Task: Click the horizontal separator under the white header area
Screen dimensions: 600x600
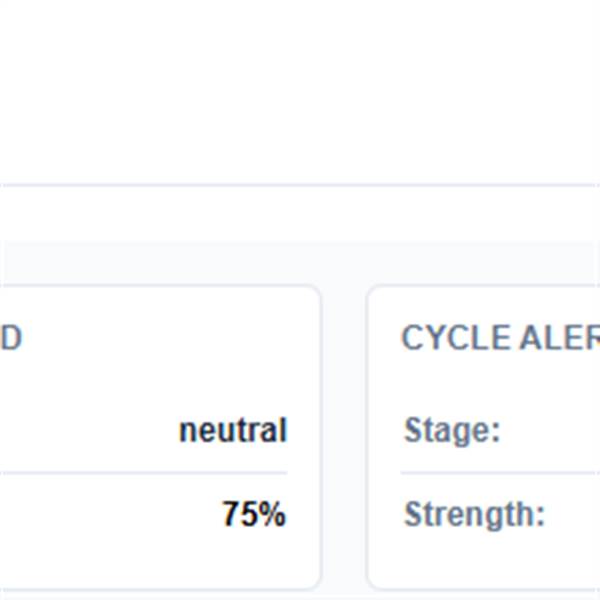Action: click(x=300, y=185)
